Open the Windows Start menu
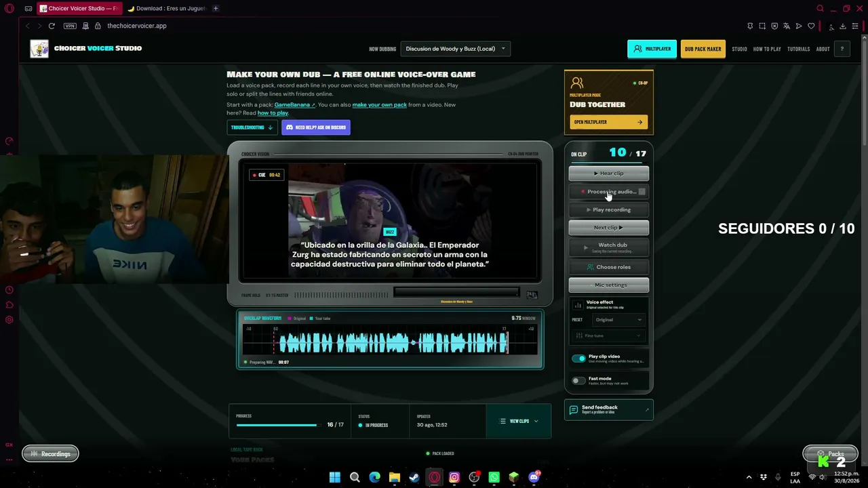 coord(335,477)
